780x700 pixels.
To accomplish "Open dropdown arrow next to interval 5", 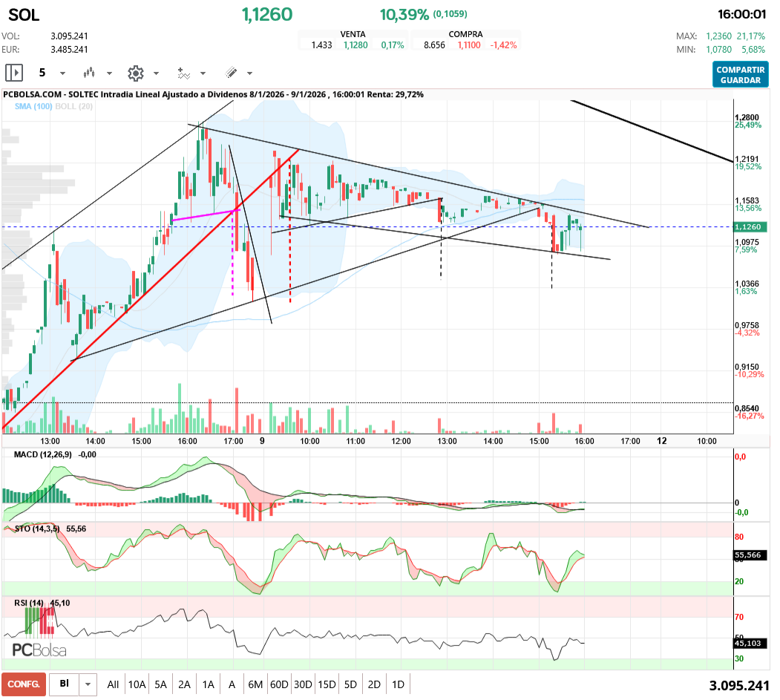I will click(x=62, y=73).
